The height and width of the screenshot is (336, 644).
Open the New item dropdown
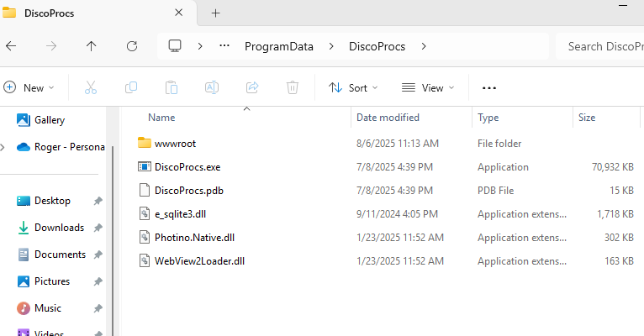[29, 87]
